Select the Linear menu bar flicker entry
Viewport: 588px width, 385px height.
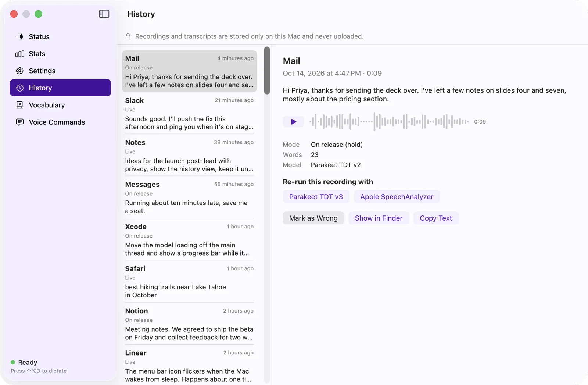[x=189, y=366]
